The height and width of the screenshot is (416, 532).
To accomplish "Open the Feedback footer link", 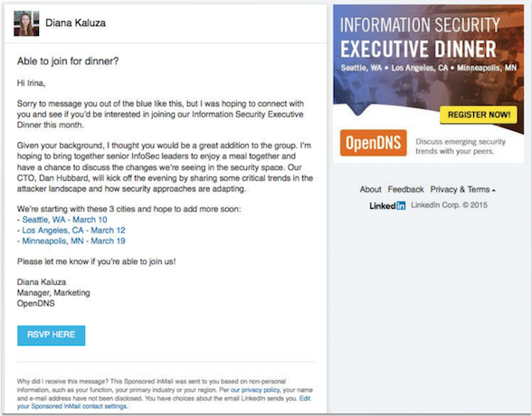I will click(x=405, y=190).
